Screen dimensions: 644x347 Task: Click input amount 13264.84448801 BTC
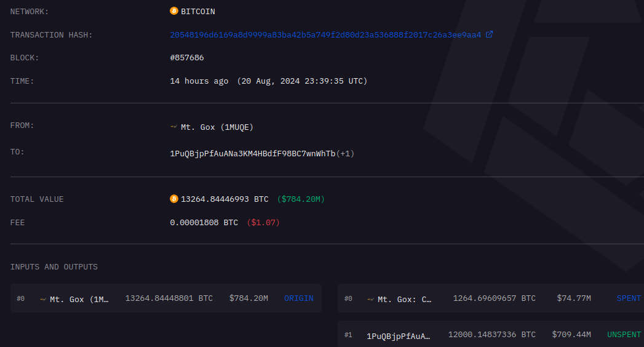169,298
